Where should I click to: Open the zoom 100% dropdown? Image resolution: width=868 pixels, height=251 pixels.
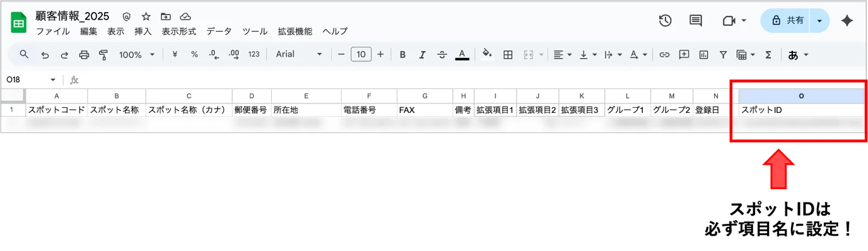pyautogui.click(x=136, y=55)
